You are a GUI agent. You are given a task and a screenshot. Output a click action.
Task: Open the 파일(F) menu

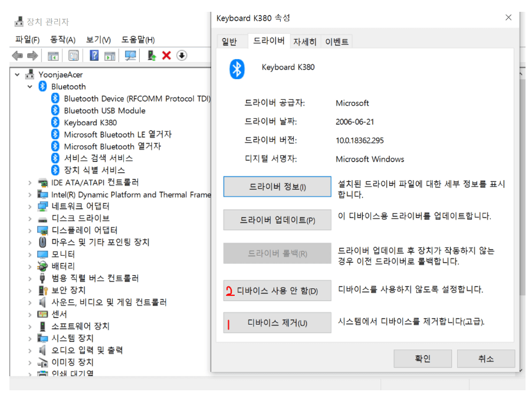point(28,40)
